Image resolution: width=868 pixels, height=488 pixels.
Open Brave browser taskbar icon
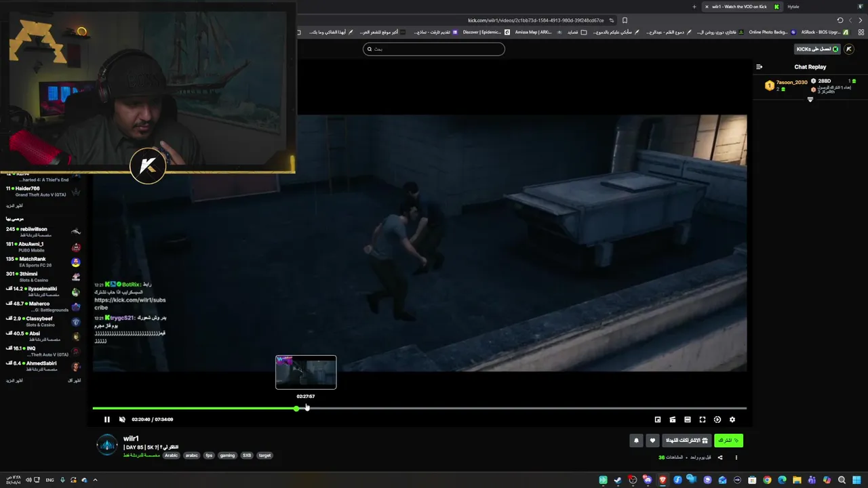click(663, 480)
